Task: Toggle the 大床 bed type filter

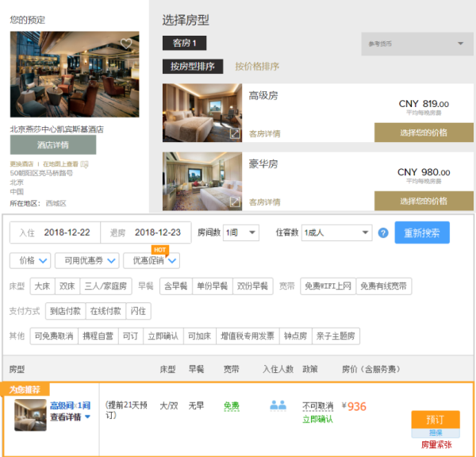Action: [43, 286]
